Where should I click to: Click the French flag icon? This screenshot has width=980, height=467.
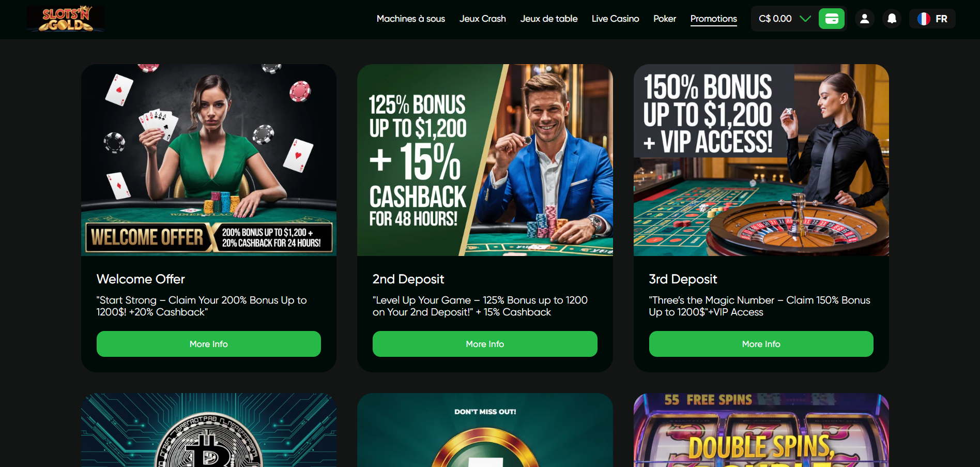924,19
